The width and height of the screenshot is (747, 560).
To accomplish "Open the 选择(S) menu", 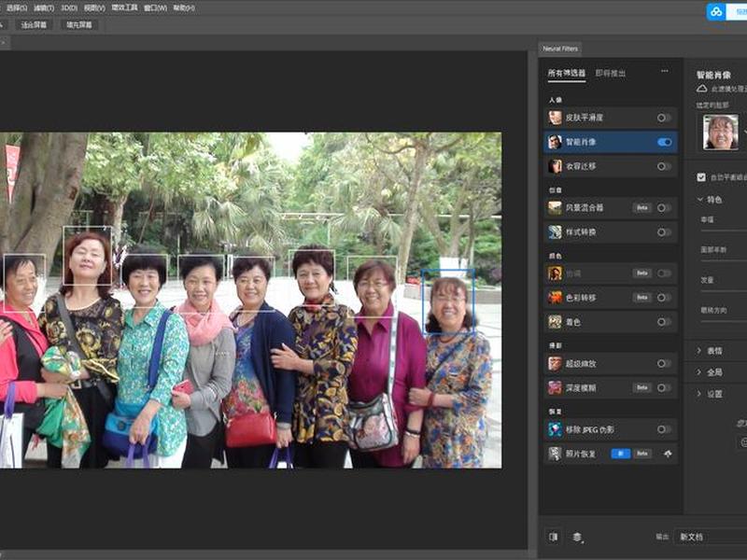I will pos(17,8).
